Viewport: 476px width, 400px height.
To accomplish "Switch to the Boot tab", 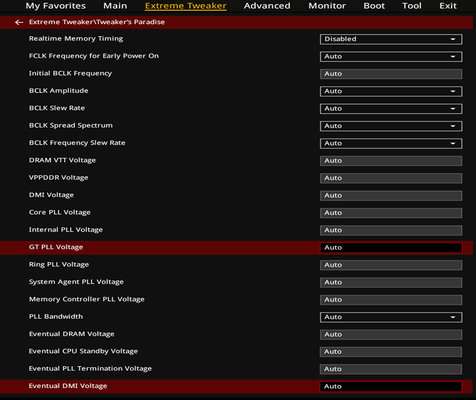I will [374, 6].
